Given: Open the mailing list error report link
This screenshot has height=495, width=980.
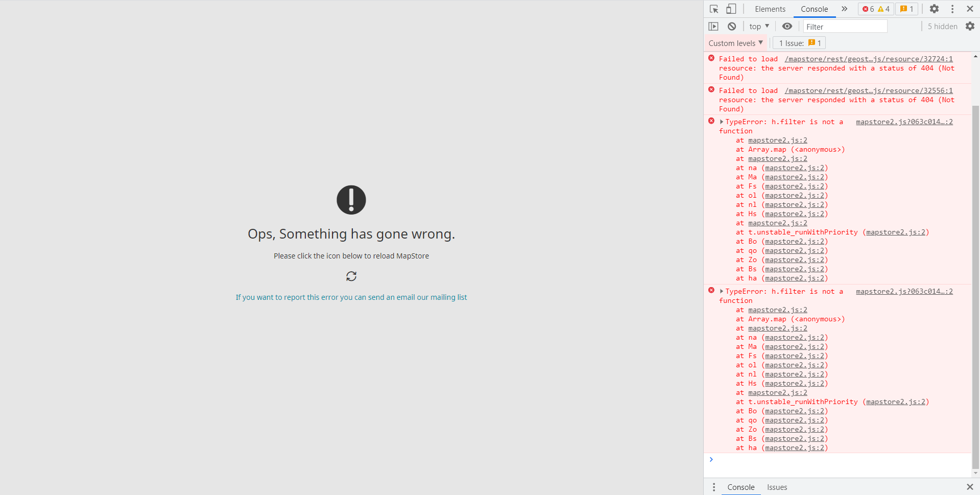Looking at the screenshot, I should click(x=351, y=297).
